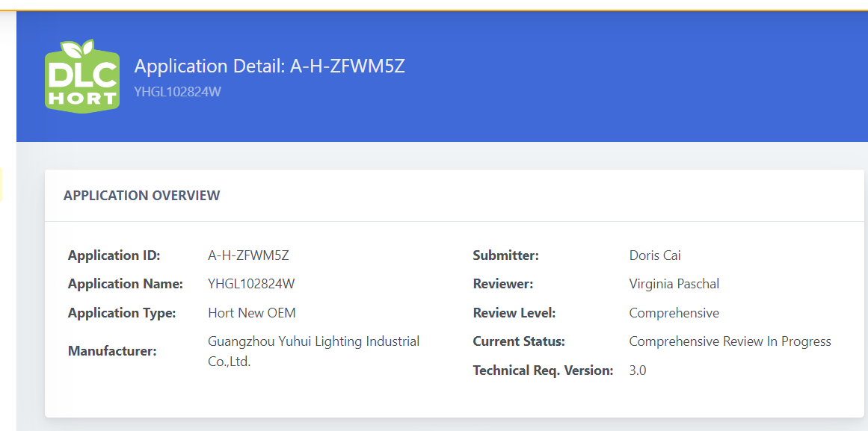
Task: Select the Application Detail A-H-ZFWM5Z heading
Action: (270, 66)
